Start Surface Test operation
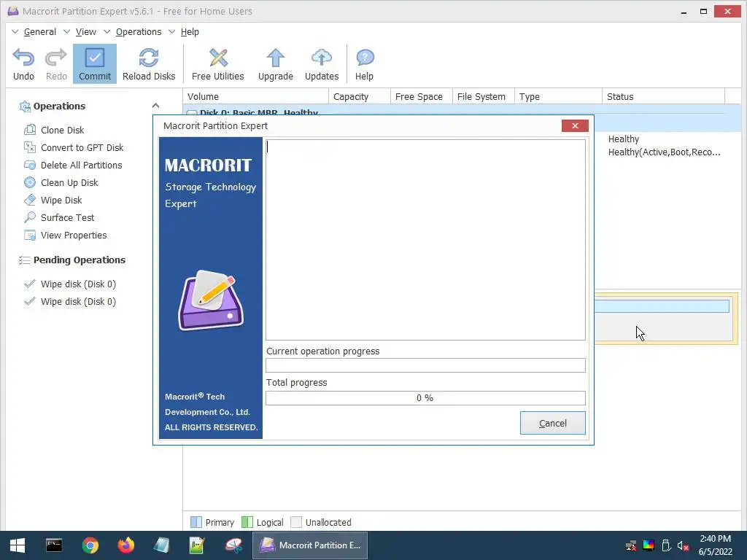This screenshot has height=560, width=747. pos(67,217)
